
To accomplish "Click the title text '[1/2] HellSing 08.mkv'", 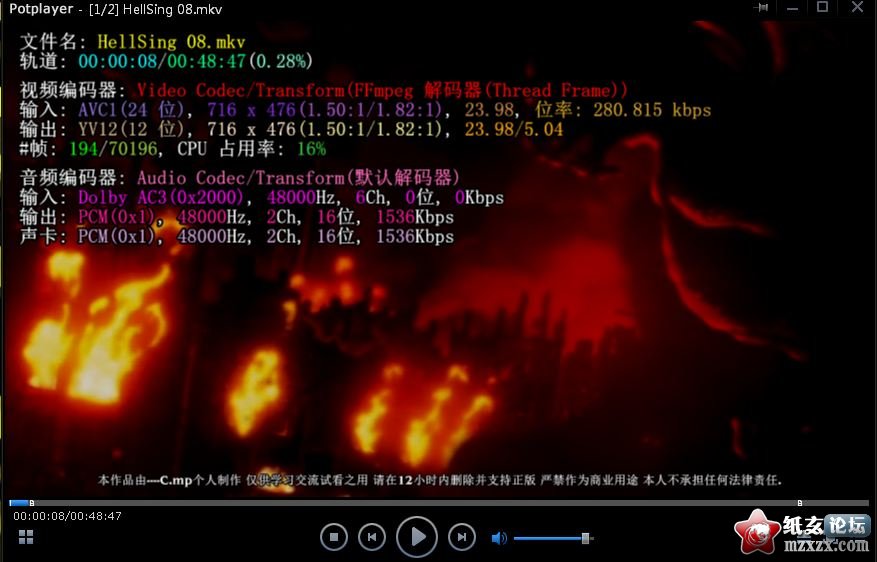I will 155,10.
